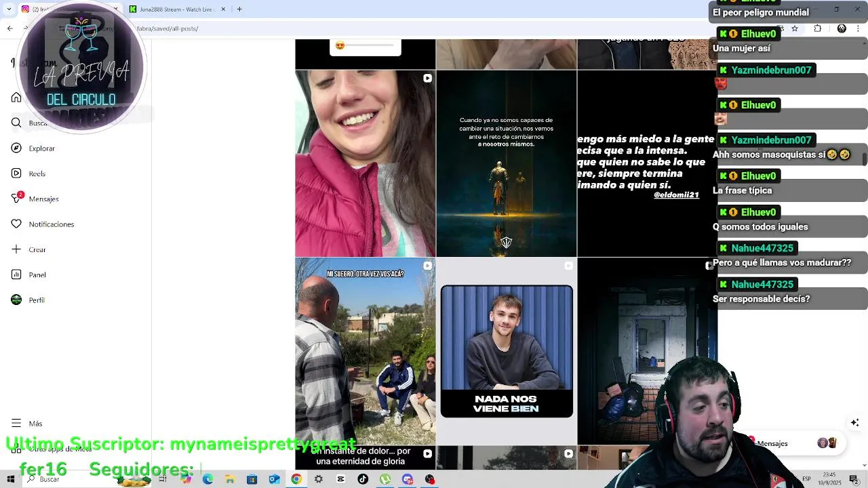868x488 pixels.
Task: Open Task View from the taskbar
Action: tap(163, 479)
